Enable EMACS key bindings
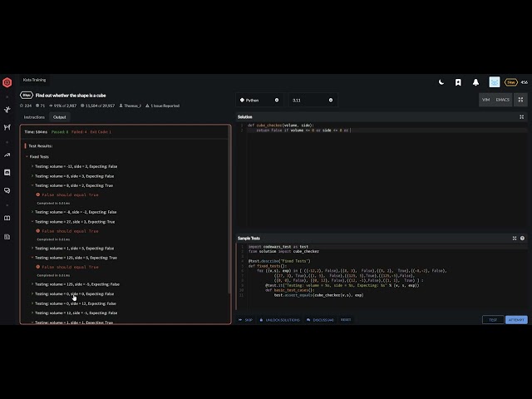 pyautogui.click(x=502, y=100)
